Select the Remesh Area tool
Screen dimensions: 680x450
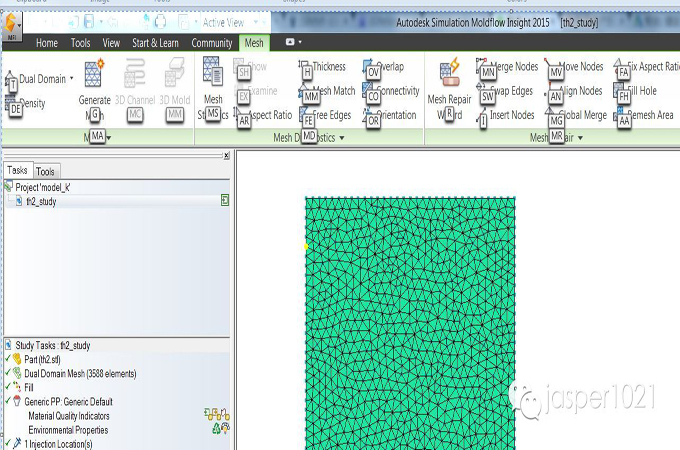coord(643,115)
